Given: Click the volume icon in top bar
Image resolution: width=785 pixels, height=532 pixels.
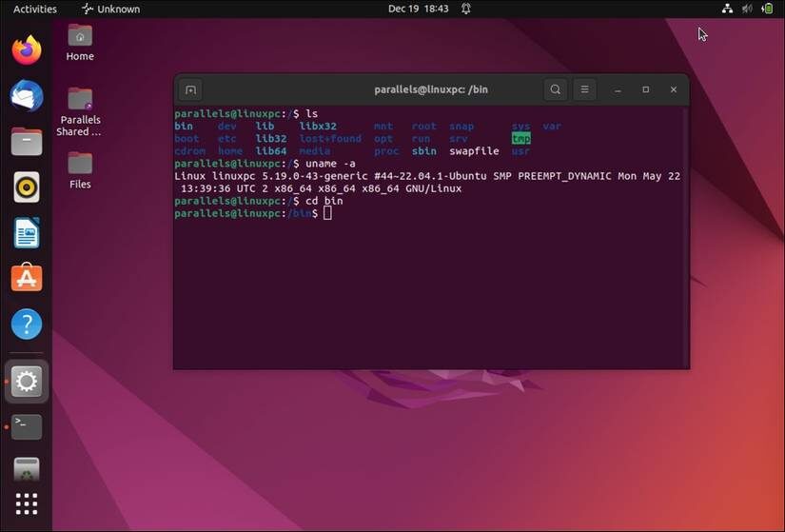Looking at the screenshot, I should [x=748, y=9].
